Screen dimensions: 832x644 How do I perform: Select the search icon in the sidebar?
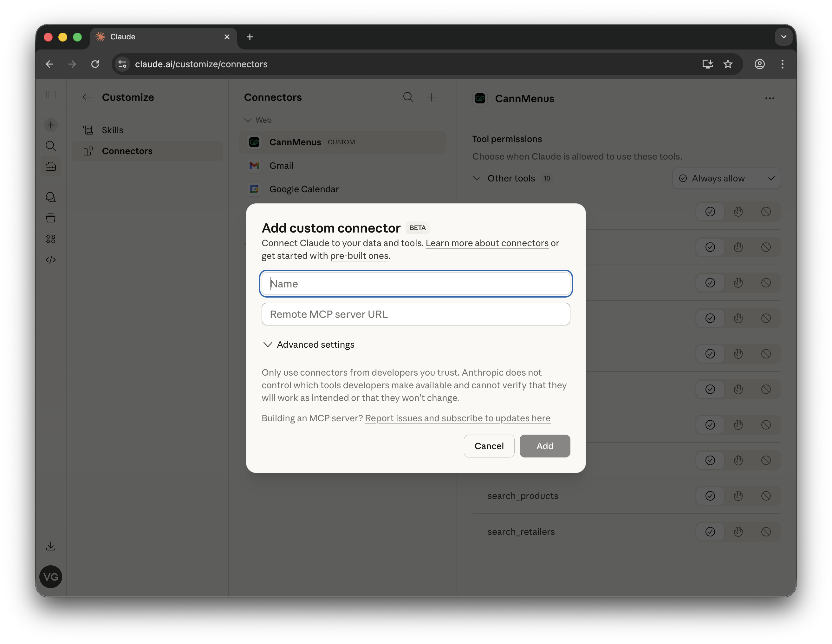pyautogui.click(x=51, y=146)
